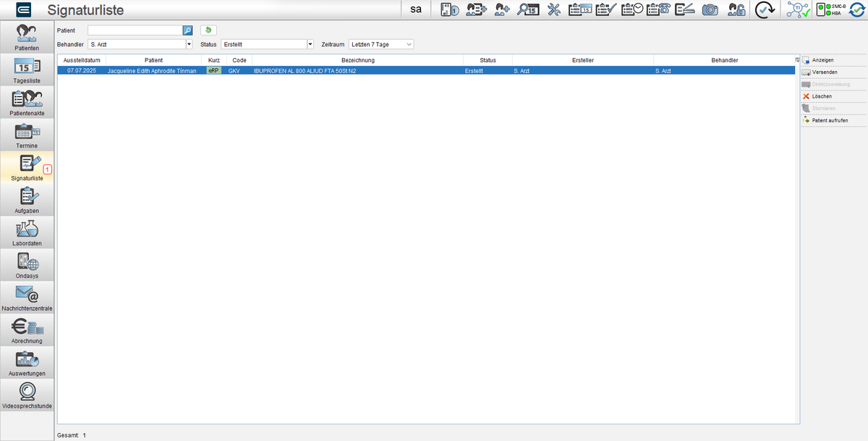Sort by Bezeichnung column header
Viewport: 868px width, 441px height.
[357, 60]
